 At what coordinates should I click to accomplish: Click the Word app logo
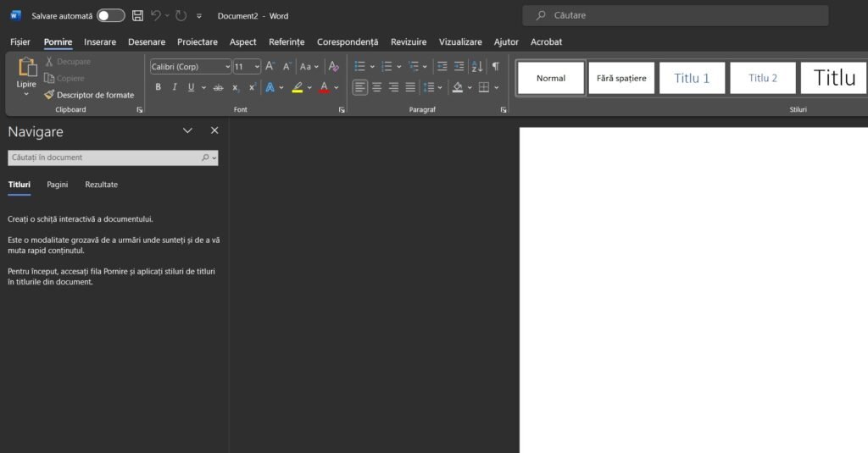pyautogui.click(x=15, y=15)
